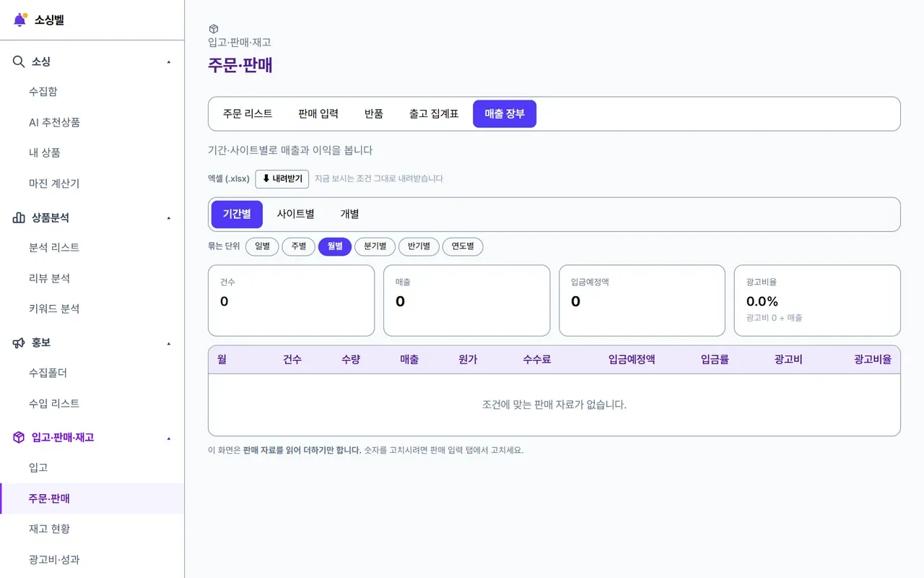Click the 상품분석 bar chart icon
This screenshot has width=924, height=578.
[x=19, y=217]
